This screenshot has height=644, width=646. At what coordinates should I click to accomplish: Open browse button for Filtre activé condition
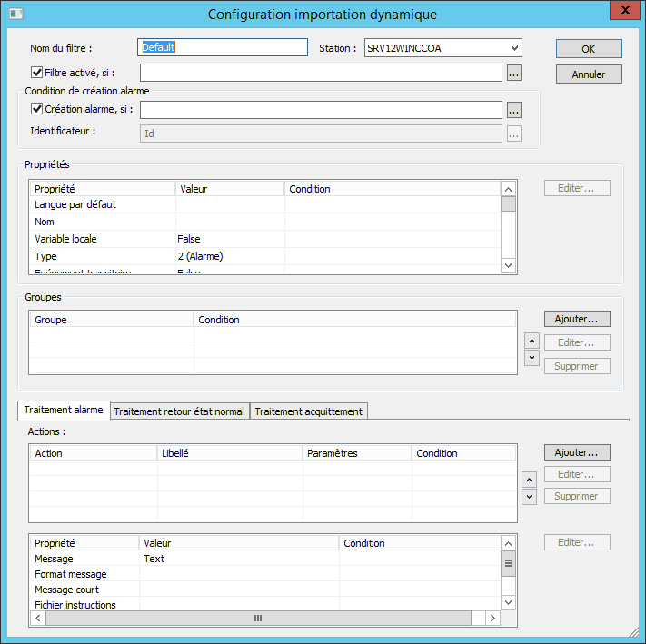click(513, 74)
